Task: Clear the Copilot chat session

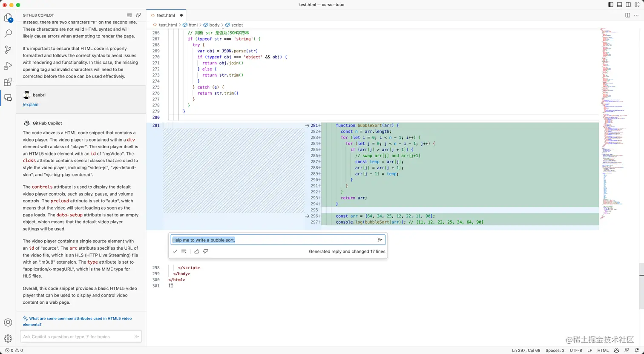Action: coord(129,15)
